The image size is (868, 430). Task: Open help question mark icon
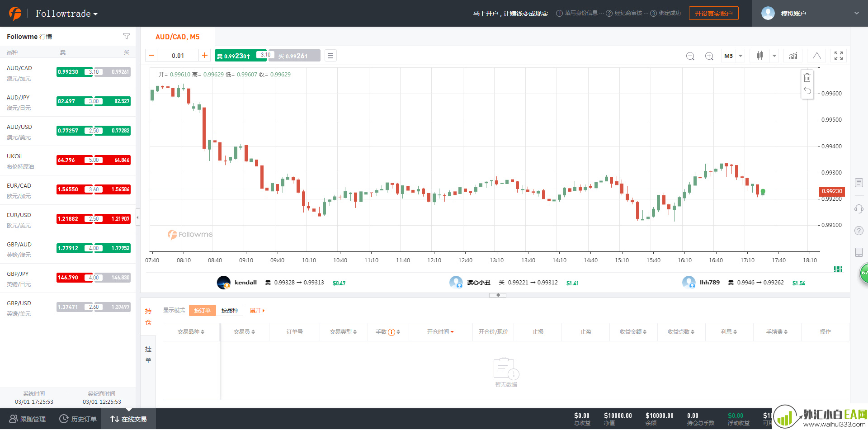coord(859,231)
